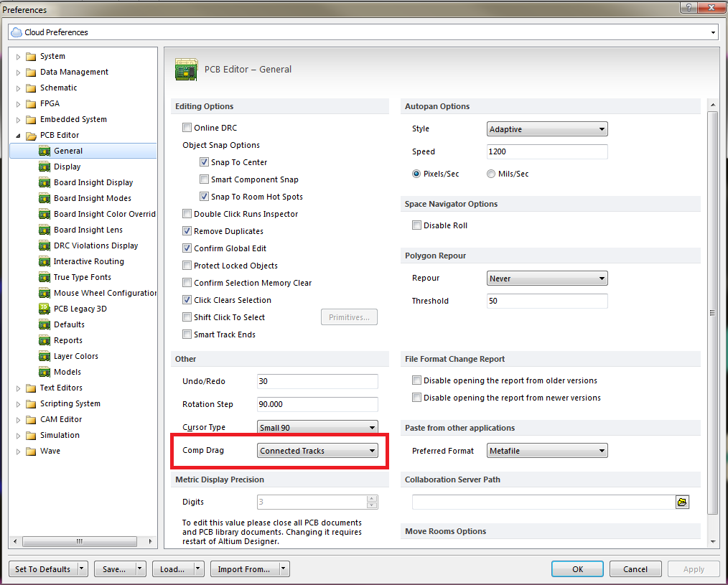This screenshot has height=585, width=728.
Task: Click the General page PCB icon
Action: click(45, 151)
